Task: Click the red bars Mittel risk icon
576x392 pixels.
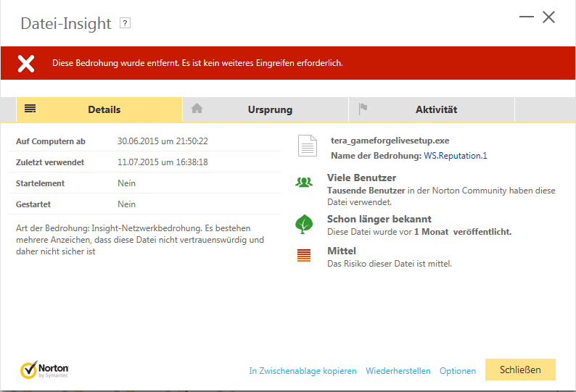Action: (x=304, y=256)
